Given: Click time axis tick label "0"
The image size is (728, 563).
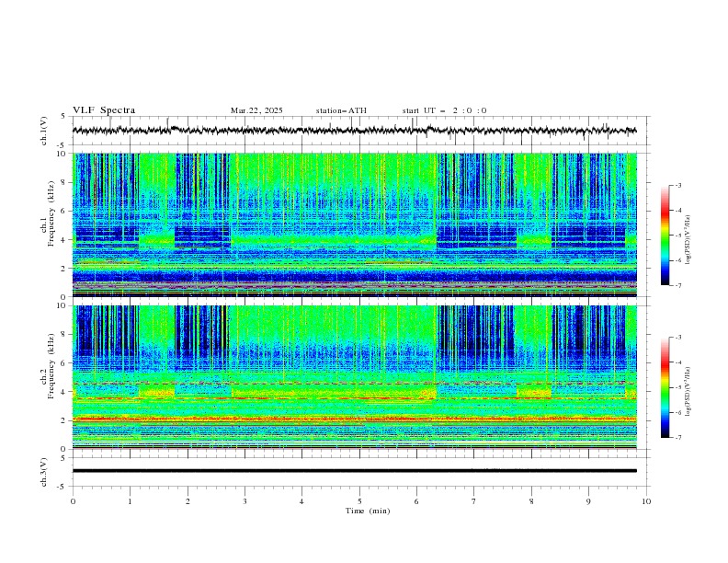Looking at the screenshot, I should click(x=73, y=501).
